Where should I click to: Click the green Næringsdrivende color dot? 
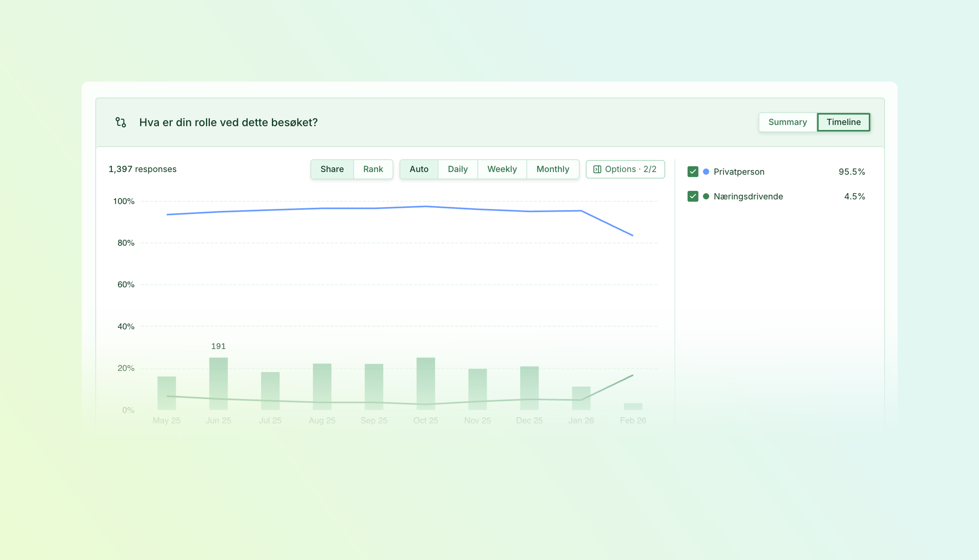pos(706,196)
